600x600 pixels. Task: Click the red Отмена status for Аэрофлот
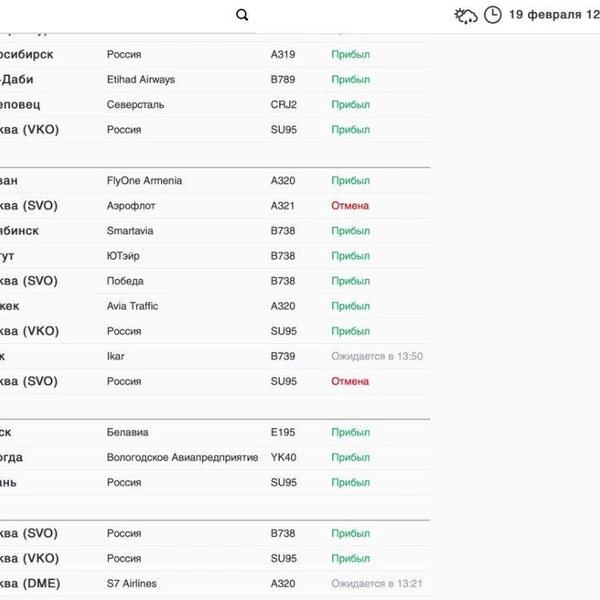[x=350, y=206]
